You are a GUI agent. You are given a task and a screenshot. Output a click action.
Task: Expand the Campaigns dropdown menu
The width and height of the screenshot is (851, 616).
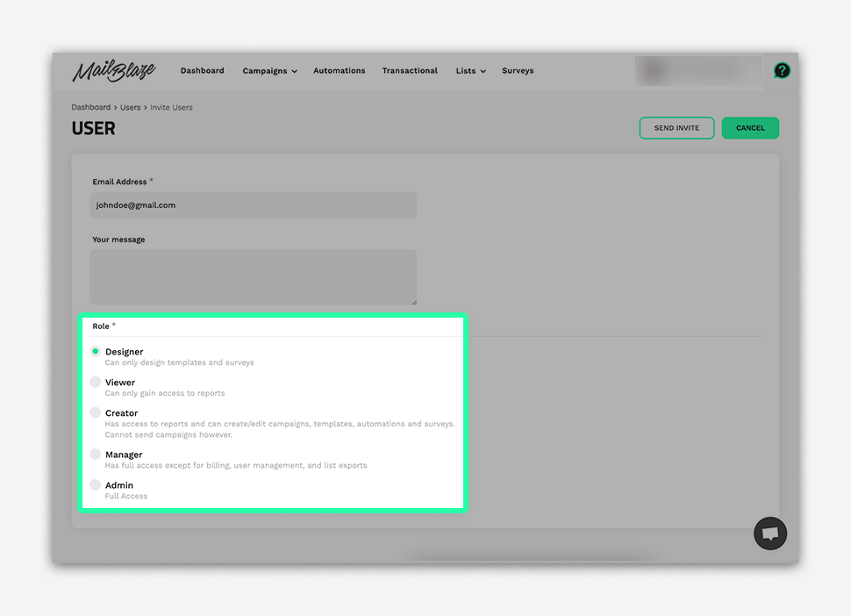tap(269, 71)
